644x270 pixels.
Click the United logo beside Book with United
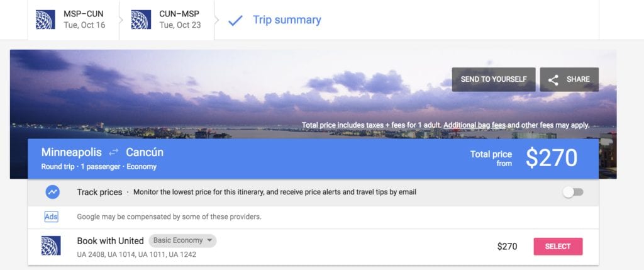click(x=50, y=245)
